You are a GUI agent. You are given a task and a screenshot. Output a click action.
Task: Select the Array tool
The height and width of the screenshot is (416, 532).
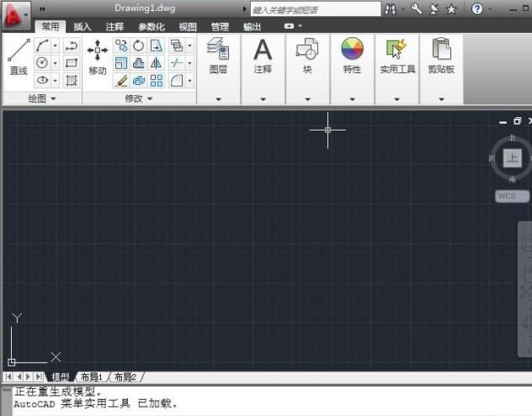point(156,81)
